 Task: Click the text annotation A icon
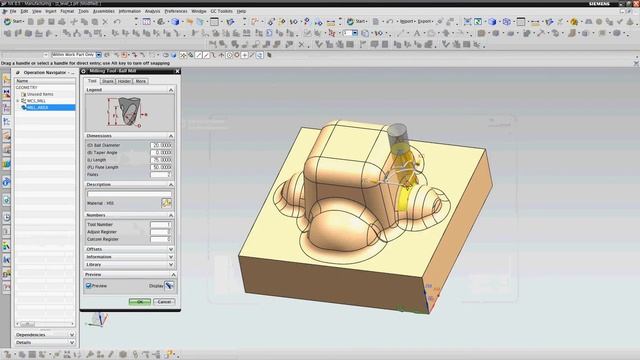417,33
